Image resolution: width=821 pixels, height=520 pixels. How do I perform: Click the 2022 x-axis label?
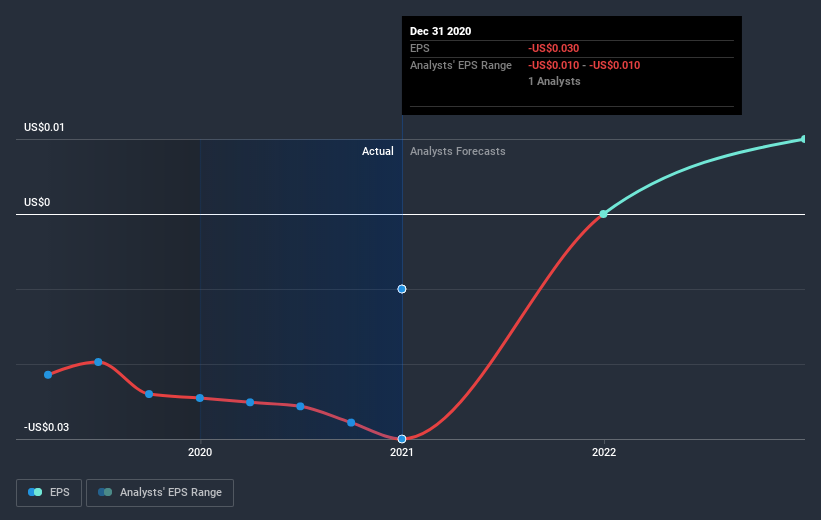(604, 452)
